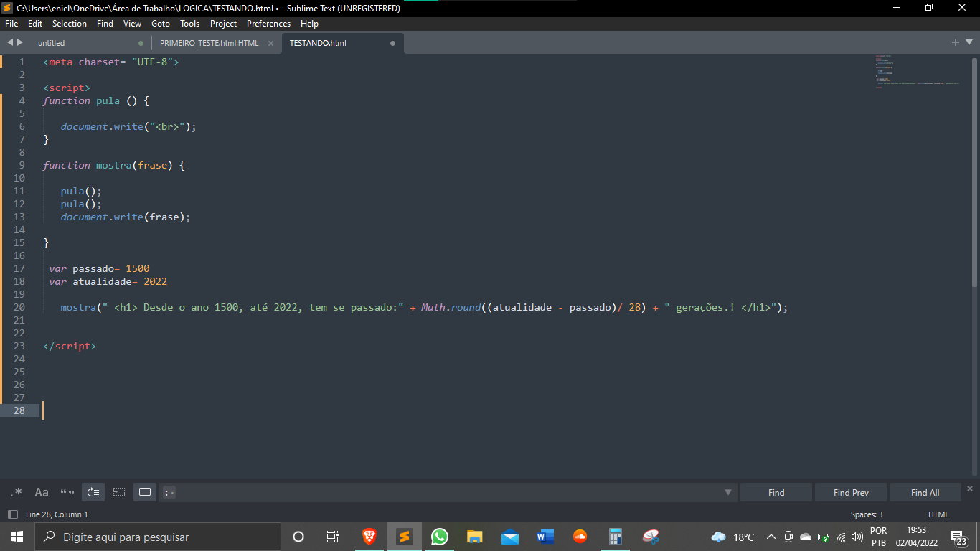The width and height of the screenshot is (980, 551).
Task: Toggle wrap-around search option
Action: click(93, 492)
